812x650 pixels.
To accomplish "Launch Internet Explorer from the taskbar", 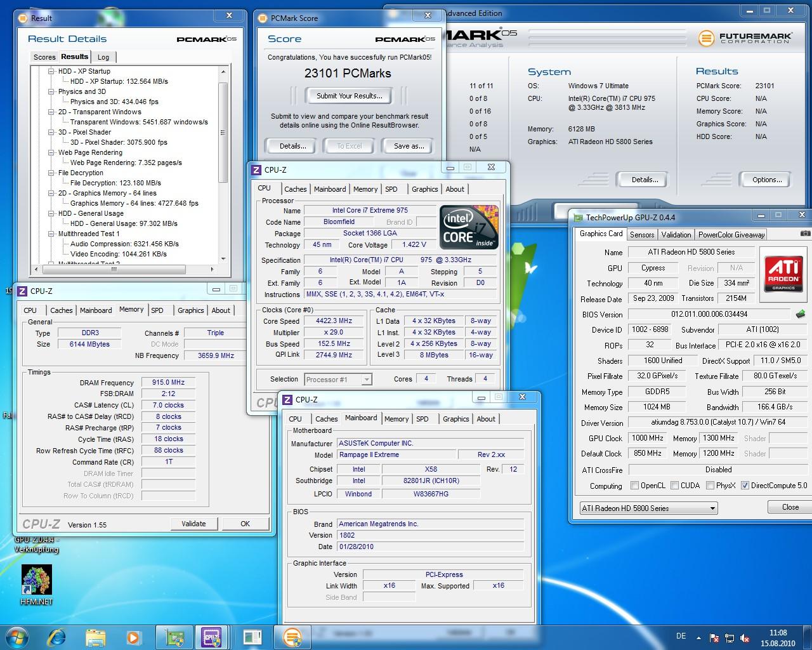I will click(x=57, y=637).
